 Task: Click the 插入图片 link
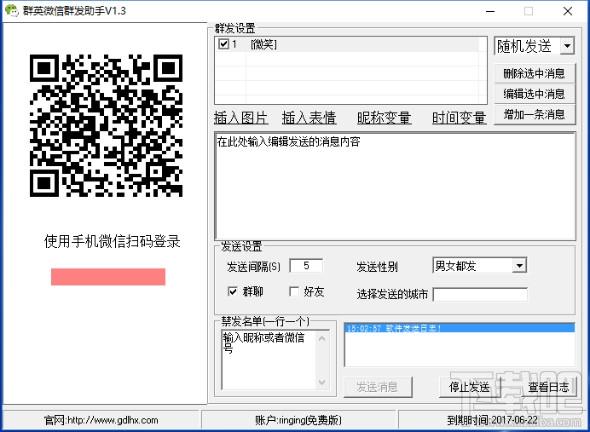click(x=241, y=118)
